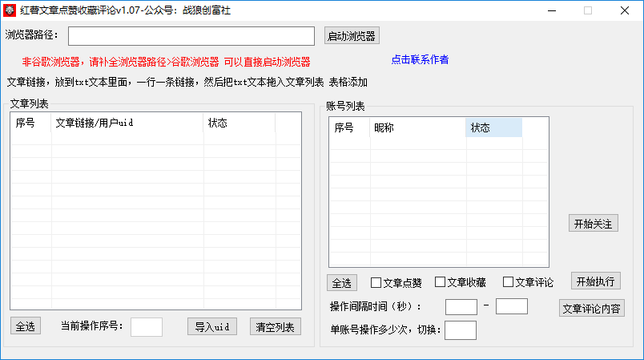Focus the second 操作间隔时间 maximum field
Viewport: 644px width, 360px height.
511,306
